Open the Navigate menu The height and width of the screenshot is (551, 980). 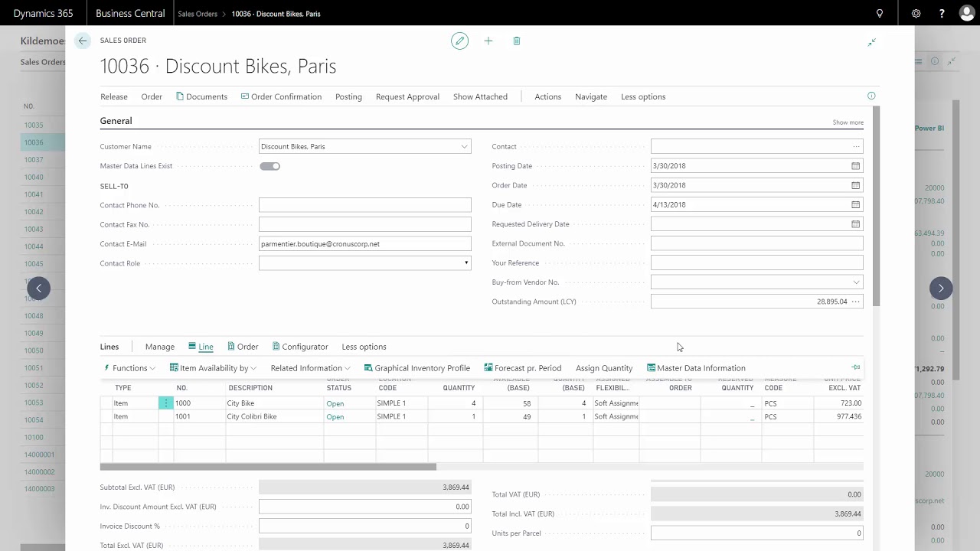(591, 96)
